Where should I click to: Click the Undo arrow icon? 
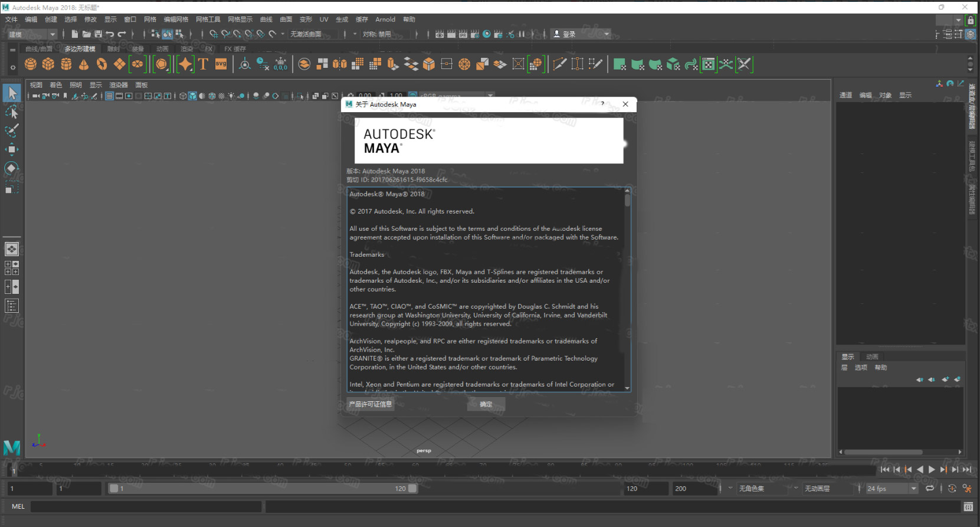(x=110, y=34)
